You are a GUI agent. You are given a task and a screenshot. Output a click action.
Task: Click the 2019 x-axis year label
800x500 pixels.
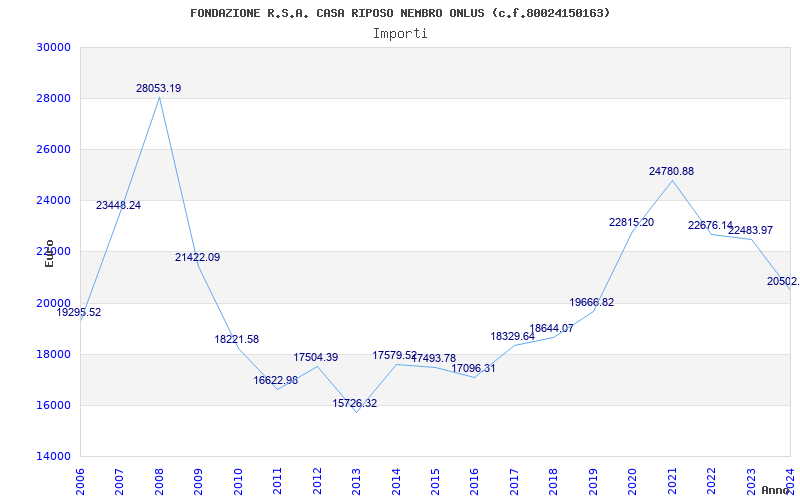592,481
